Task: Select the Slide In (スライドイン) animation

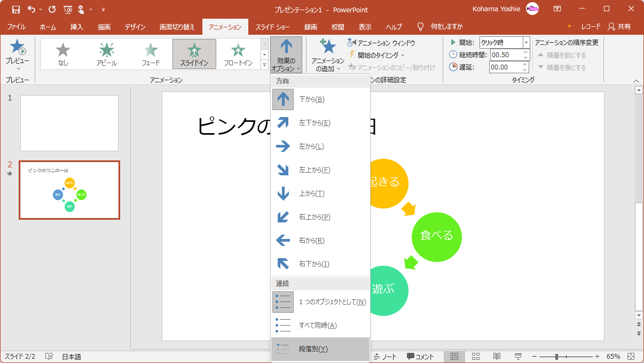Action: (x=194, y=54)
